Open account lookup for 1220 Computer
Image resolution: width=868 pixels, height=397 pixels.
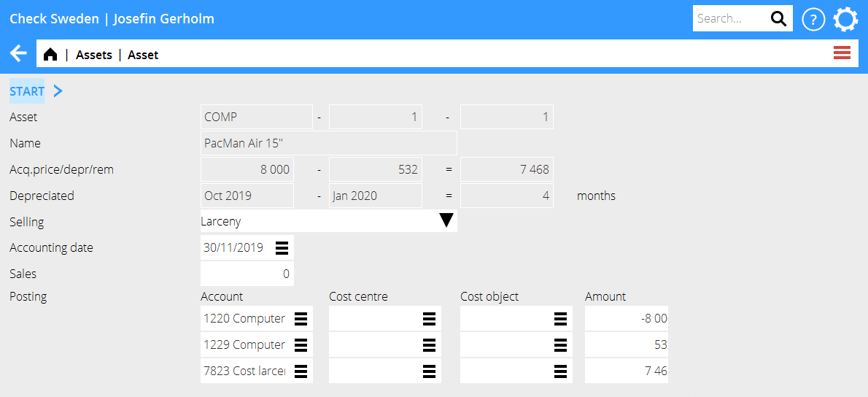pos(301,318)
